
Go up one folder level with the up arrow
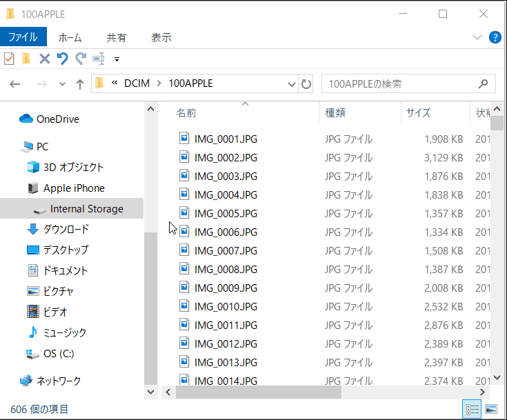coord(80,84)
